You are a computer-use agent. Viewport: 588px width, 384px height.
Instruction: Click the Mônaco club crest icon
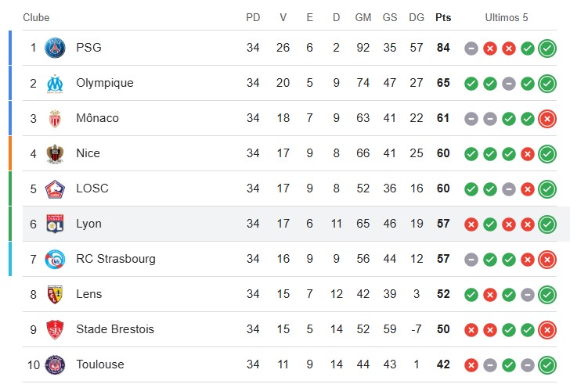click(x=55, y=118)
